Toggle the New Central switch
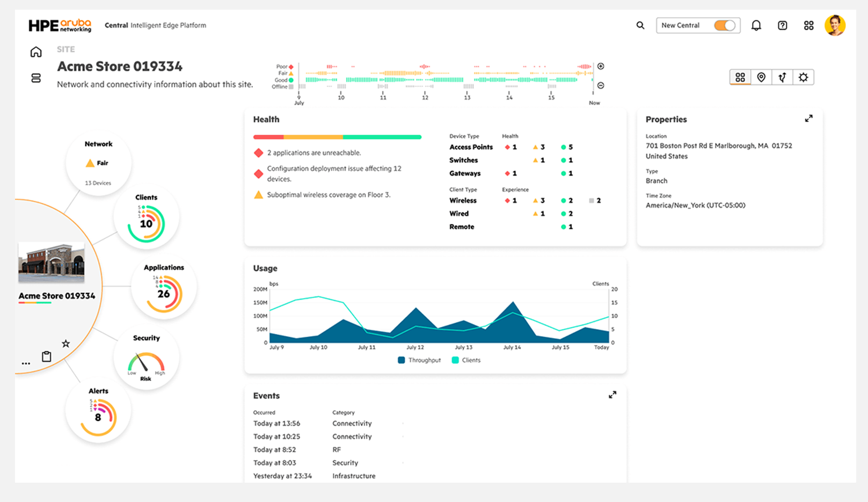The height and width of the screenshot is (502, 868). (724, 25)
